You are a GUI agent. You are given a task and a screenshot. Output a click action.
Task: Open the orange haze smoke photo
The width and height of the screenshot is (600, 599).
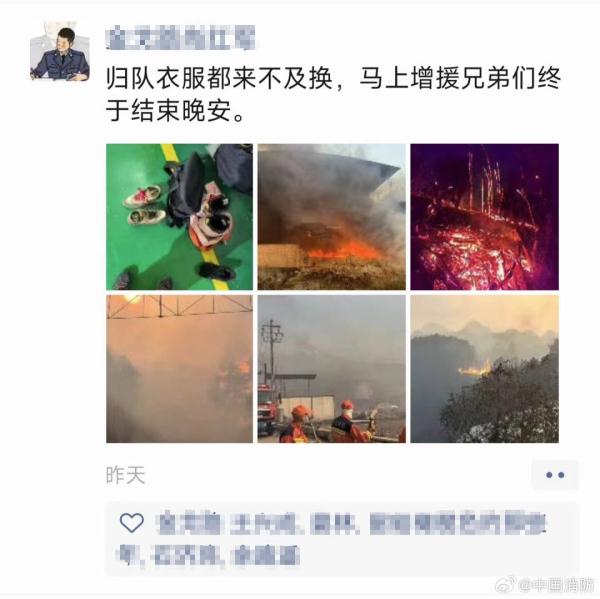coord(179,369)
